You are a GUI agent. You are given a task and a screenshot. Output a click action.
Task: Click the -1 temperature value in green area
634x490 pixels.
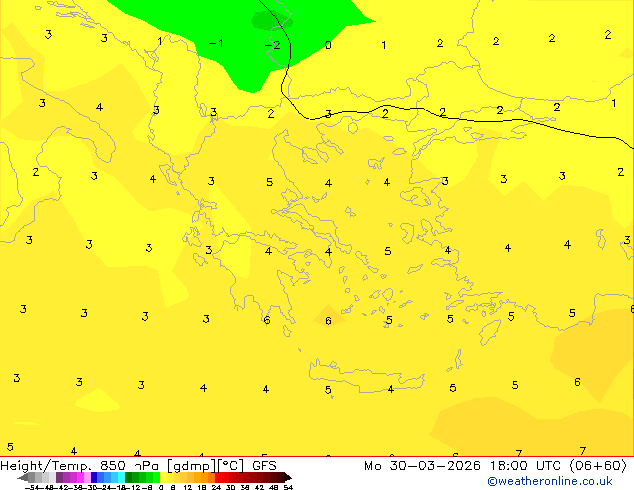[216, 43]
